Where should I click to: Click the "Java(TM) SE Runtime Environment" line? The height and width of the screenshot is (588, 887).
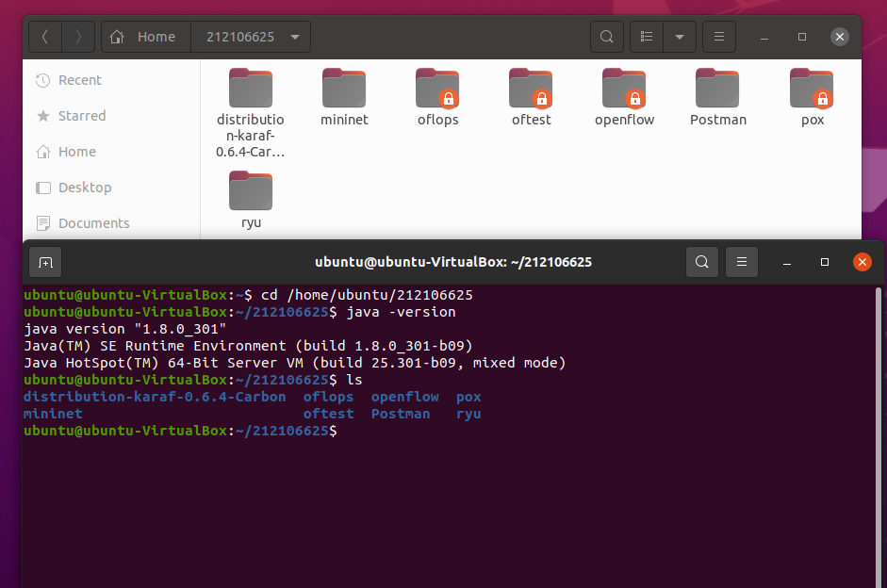click(248, 346)
